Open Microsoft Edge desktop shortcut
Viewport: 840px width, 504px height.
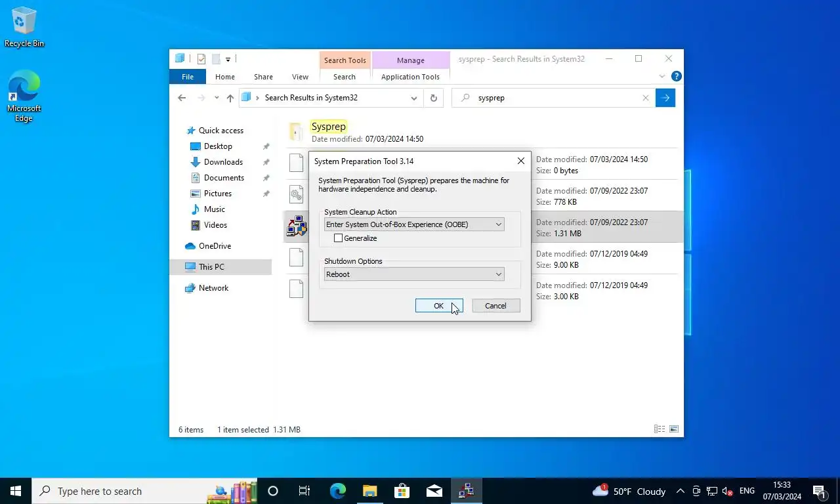point(24,96)
